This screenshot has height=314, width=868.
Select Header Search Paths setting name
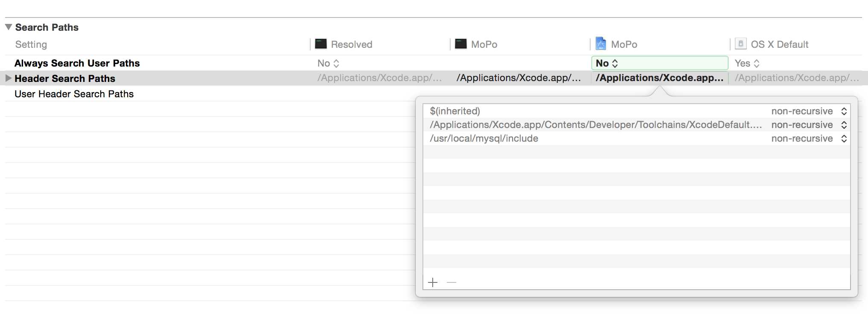coord(65,78)
